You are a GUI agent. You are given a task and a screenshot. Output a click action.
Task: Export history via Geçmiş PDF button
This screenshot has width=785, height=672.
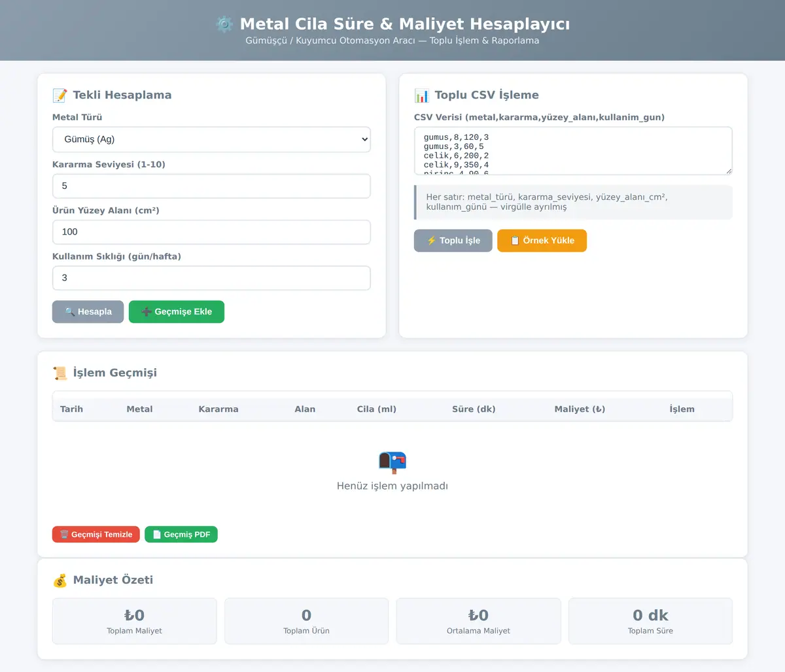tap(181, 535)
